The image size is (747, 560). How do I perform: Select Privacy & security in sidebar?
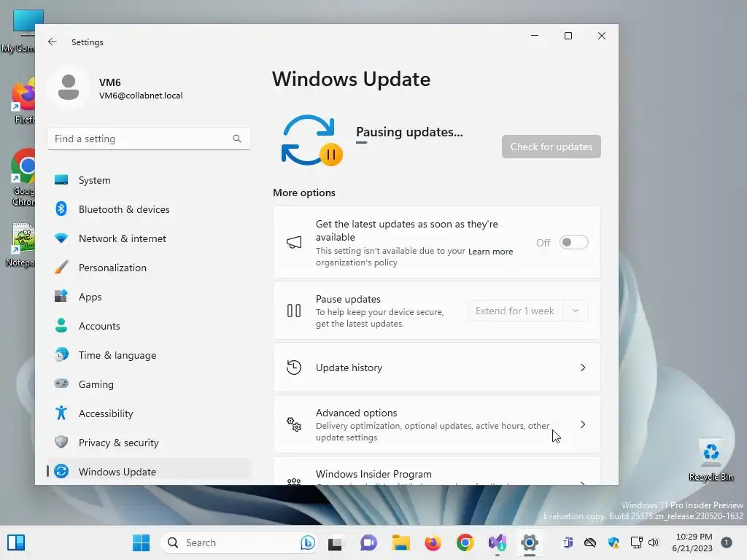149,443
